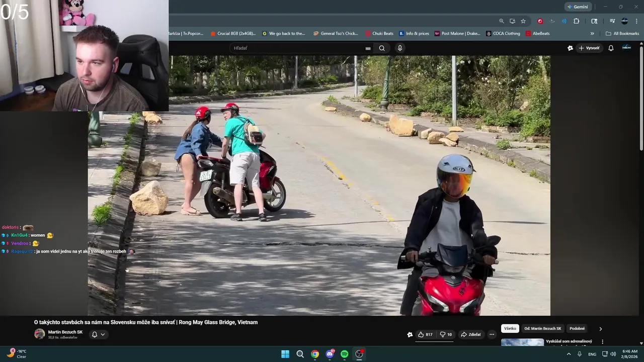644x362 pixels.
Task: Open the General Tso's Chick... bookmark
Action: click(336, 34)
